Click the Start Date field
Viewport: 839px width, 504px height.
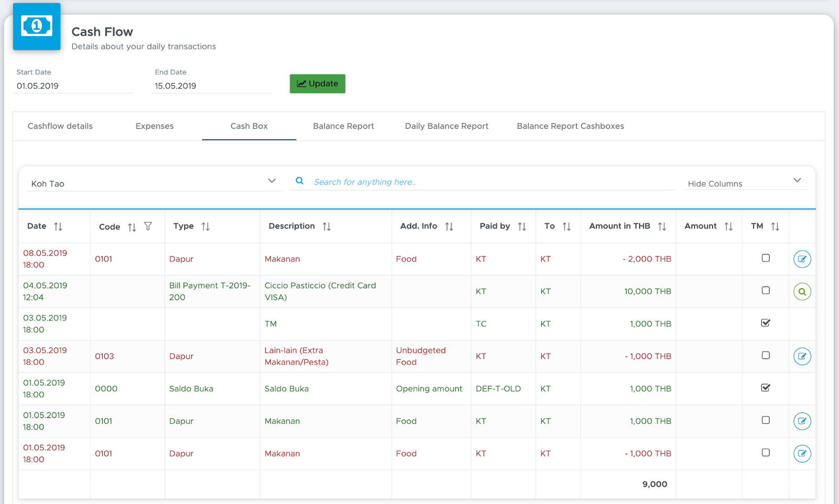pyautogui.click(x=73, y=86)
